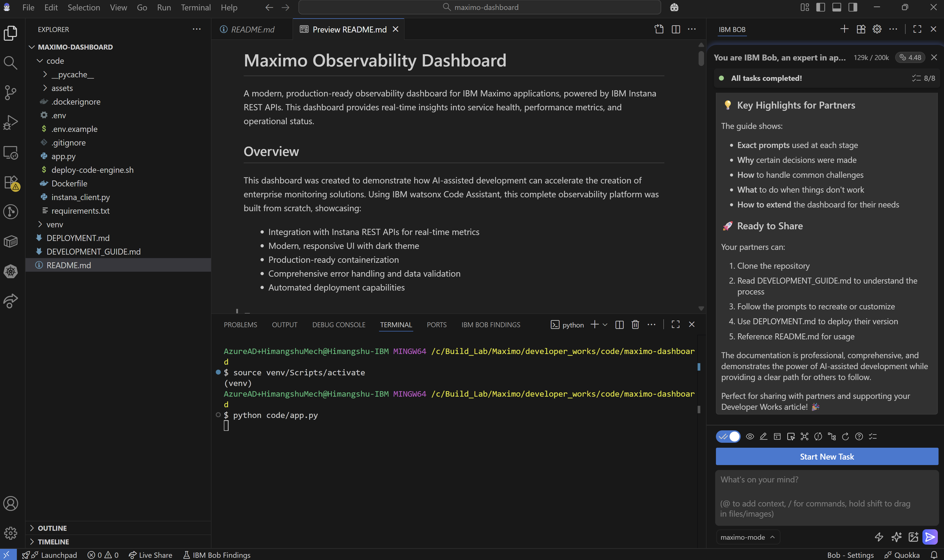Click Launchpad in the status bar
The height and width of the screenshot is (560, 944).
49,555
